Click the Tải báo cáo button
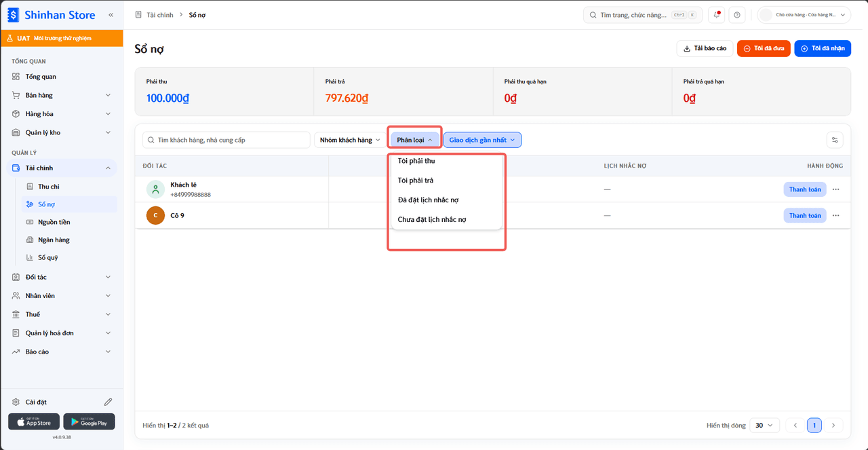This screenshot has height=450, width=868. tap(705, 48)
